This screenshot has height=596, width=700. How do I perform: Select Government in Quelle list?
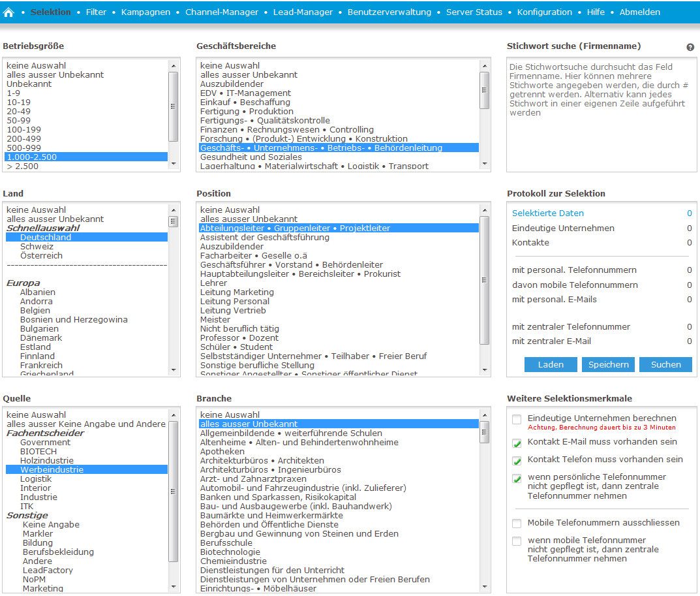click(86, 443)
